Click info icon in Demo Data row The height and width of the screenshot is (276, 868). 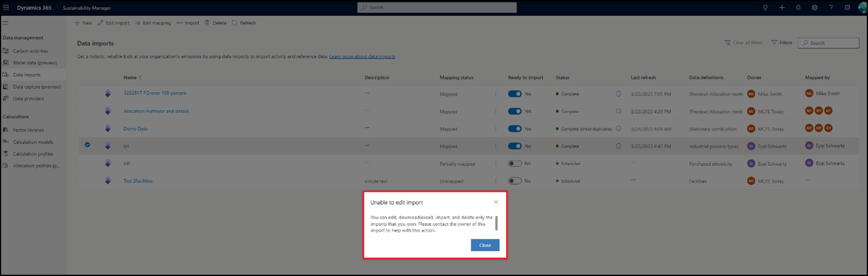point(618,129)
